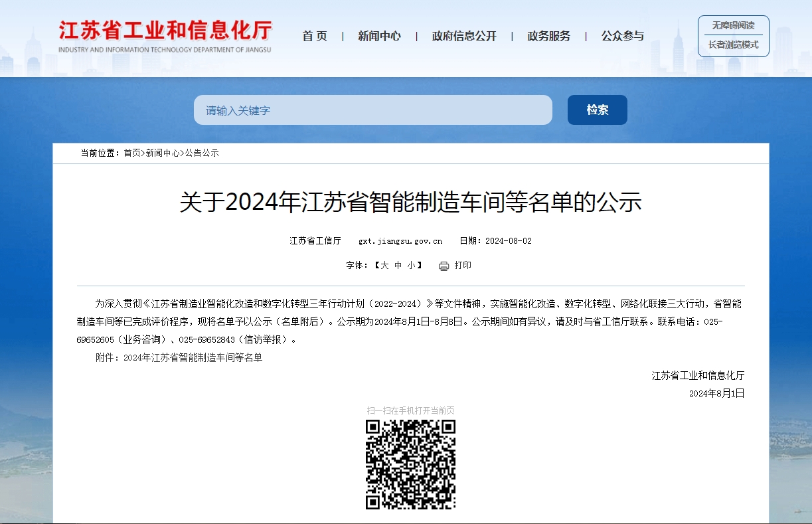Open the 公众参与 menu
The width and height of the screenshot is (812, 524).
coord(621,36)
